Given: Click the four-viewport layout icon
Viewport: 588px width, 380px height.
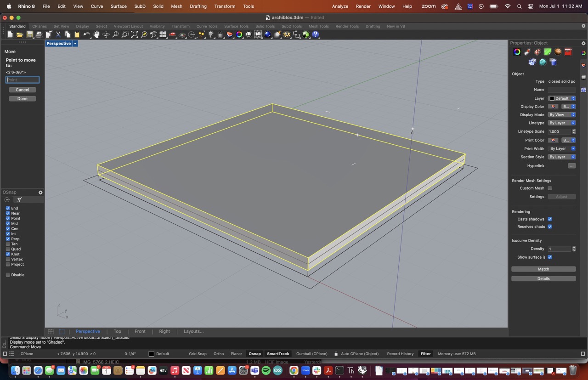Looking at the screenshot, I should [x=163, y=34].
